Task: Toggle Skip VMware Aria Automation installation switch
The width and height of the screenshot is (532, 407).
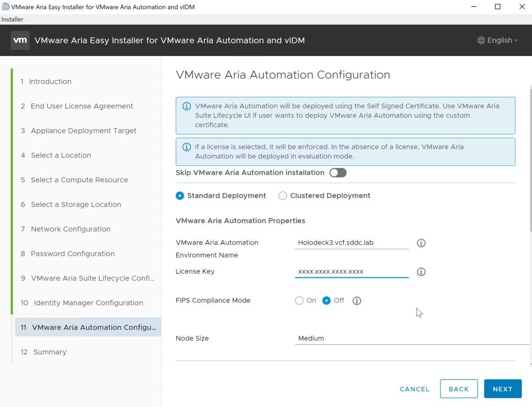Action: coord(338,173)
